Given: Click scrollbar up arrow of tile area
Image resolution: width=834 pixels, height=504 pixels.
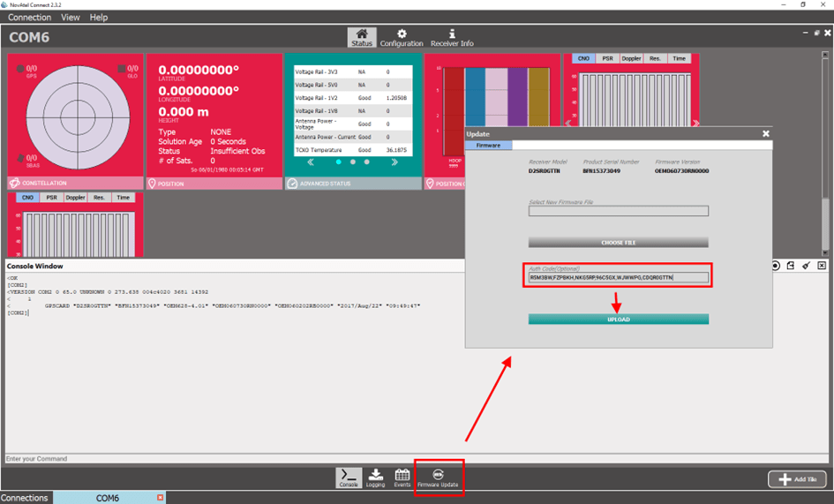Looking at the screenshot, I should pos(825,55).
